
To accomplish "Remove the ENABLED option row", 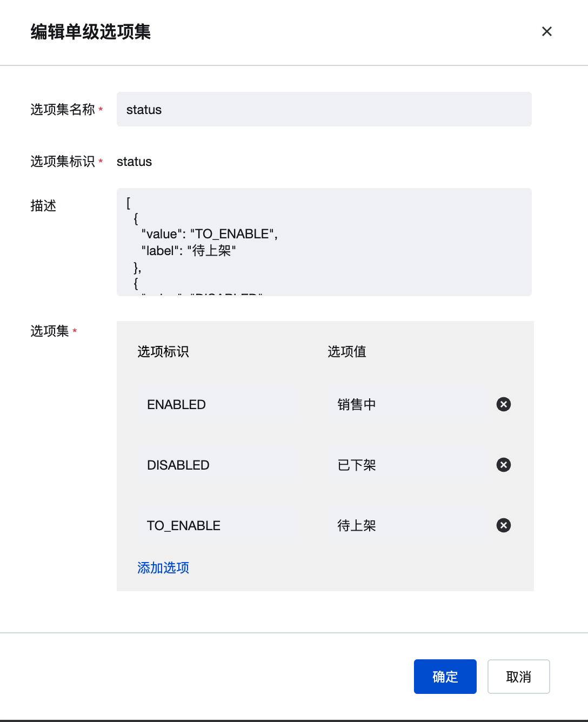I will pos(504,404).
